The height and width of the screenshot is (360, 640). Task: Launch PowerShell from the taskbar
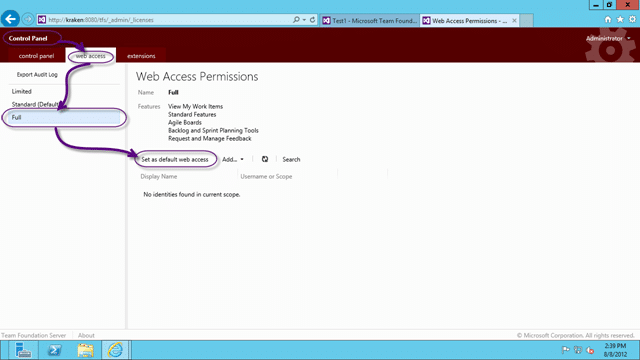pyautogui.click(x=54, y=350)
